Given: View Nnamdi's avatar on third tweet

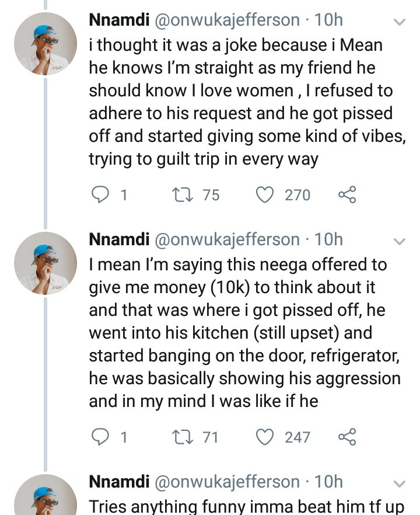Looking at the screenshot, I should point(45,495).
